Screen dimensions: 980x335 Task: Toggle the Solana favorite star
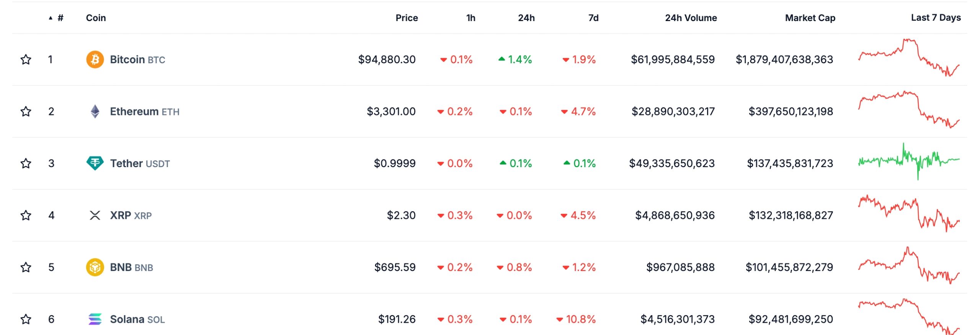pos(26,319)
